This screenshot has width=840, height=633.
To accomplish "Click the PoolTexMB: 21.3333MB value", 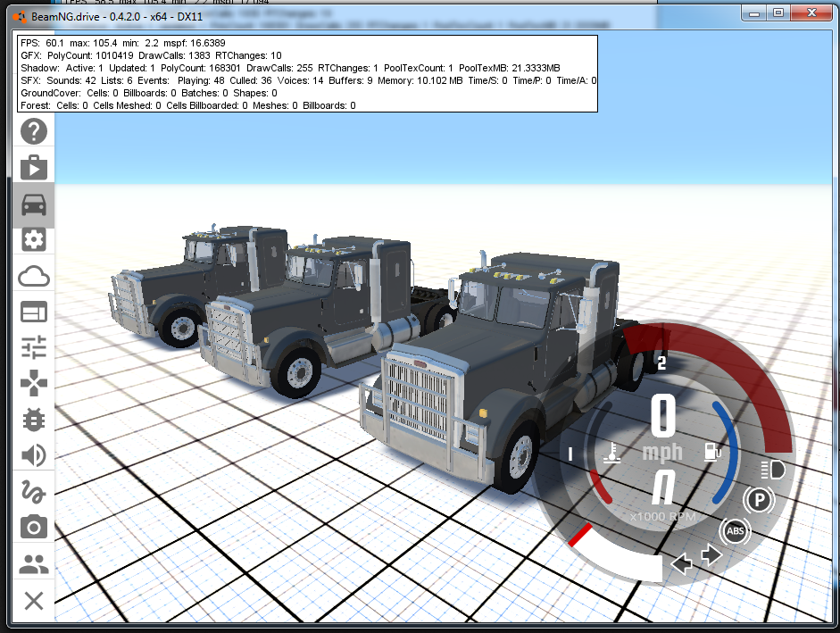I will tap(510, 68).
